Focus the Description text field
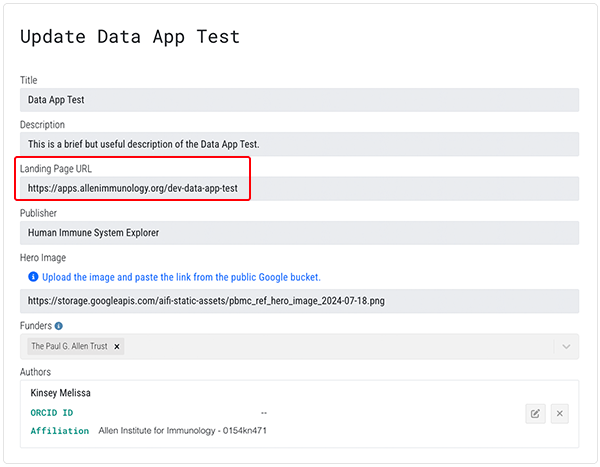The height and width of the screenshot is (467, 600). click(x=300, y=144)
